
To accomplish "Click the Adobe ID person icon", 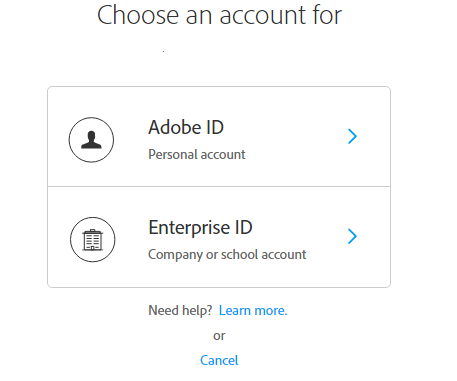I will (x=91, y=140).
